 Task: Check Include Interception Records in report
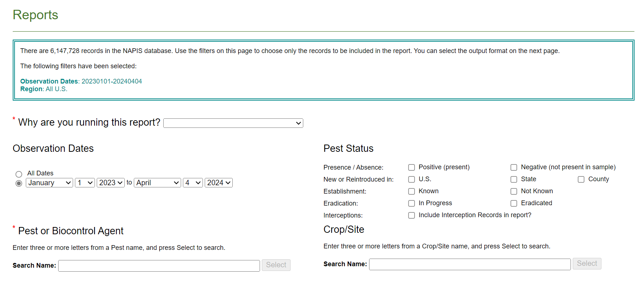(x=412, y=215)
